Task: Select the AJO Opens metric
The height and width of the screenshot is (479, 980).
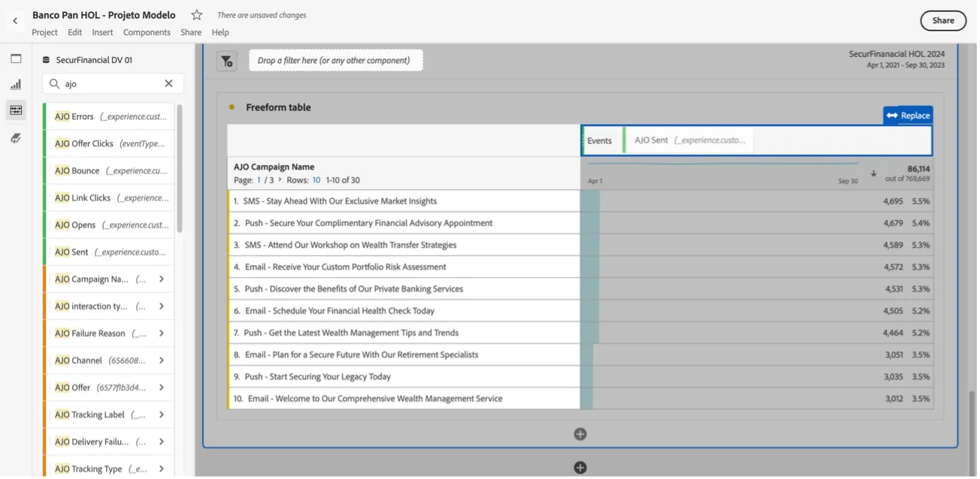Action: 108,224
